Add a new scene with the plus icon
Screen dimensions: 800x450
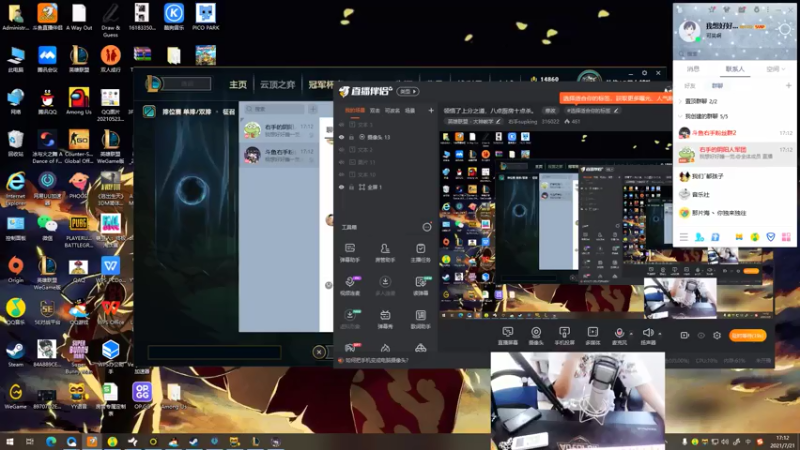pyautogui.click(x=431, y=110)
